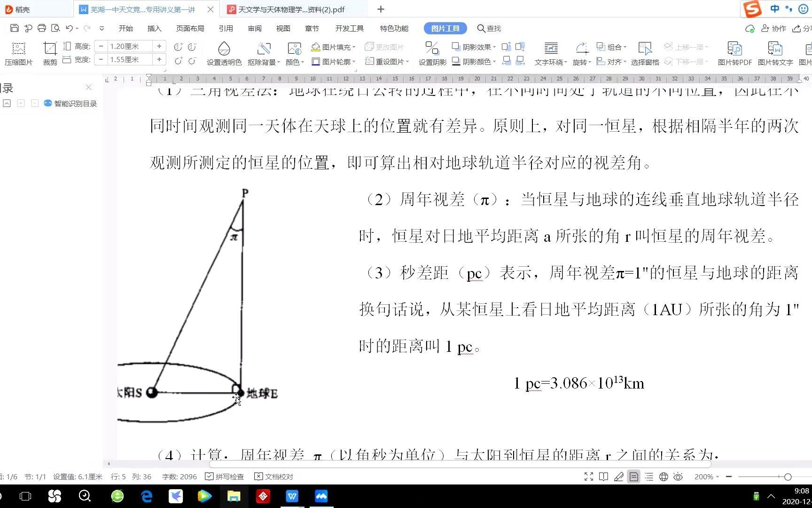
Task: Toggle Document Proofing (文档校对) in status bar
Action: (273, 476)
